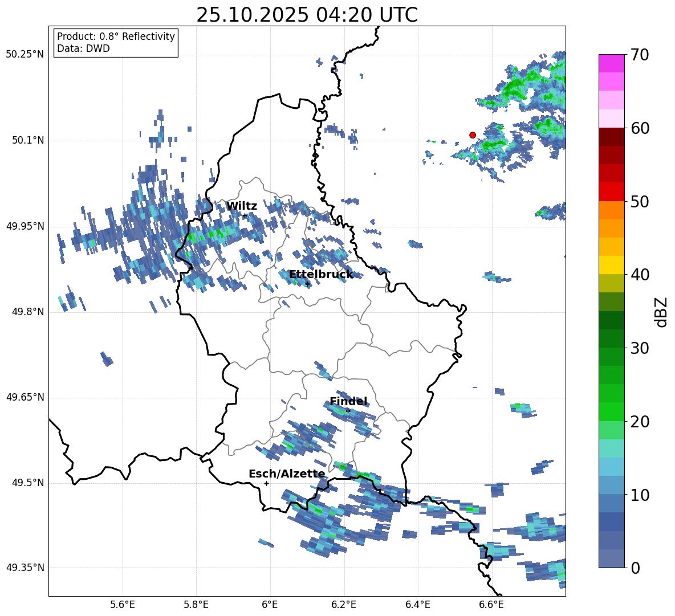
Task: Click the title 25.10.2025 04:20 UTC
Action: 307,15
